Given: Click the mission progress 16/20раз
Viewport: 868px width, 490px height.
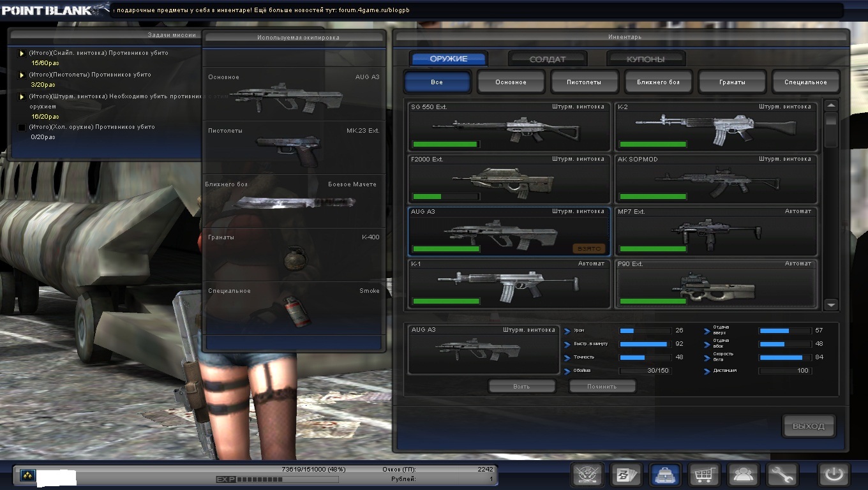Looking at the screenshot, I should click(x=45, y=117).
